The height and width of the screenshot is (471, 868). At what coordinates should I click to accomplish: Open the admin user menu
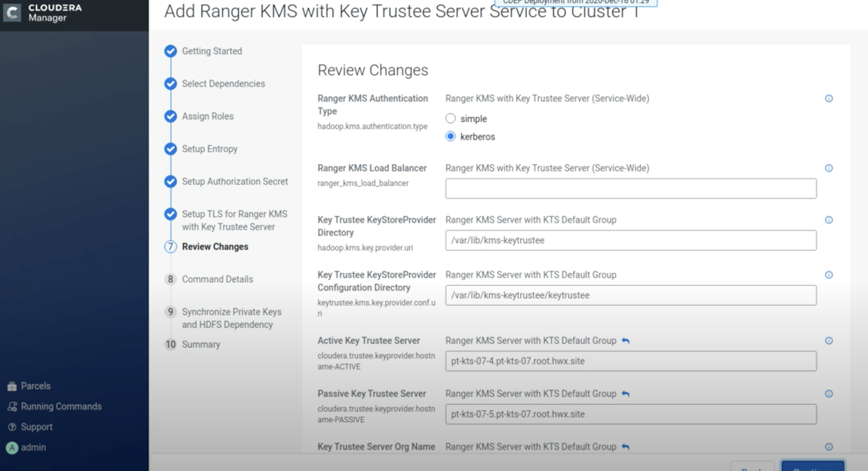26,447
